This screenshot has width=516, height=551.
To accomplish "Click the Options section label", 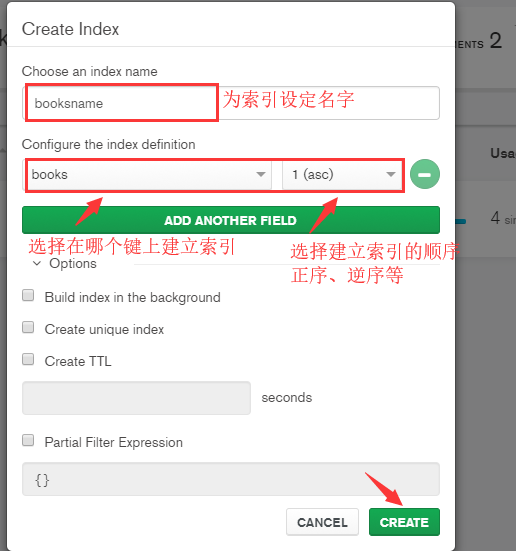I will [x=73, y=264].
